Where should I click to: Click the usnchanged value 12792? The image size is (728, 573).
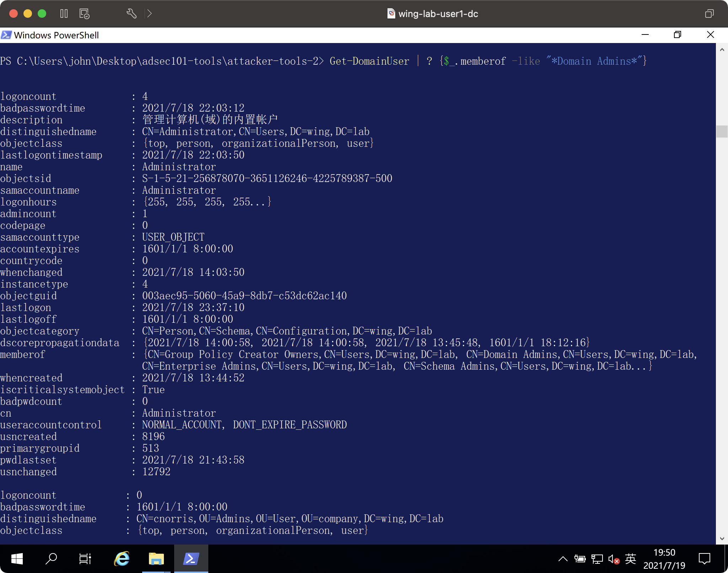click(156, 472)
